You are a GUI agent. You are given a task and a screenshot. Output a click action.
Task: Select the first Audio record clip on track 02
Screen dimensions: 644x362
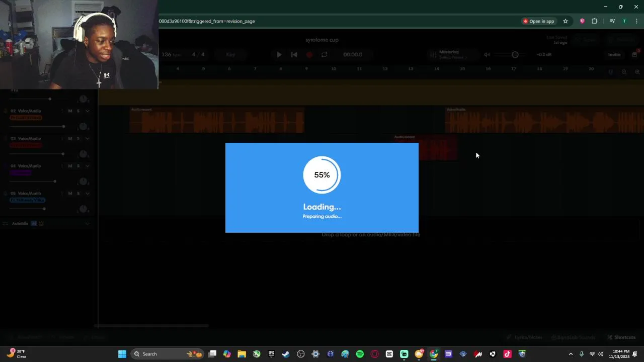217,121
